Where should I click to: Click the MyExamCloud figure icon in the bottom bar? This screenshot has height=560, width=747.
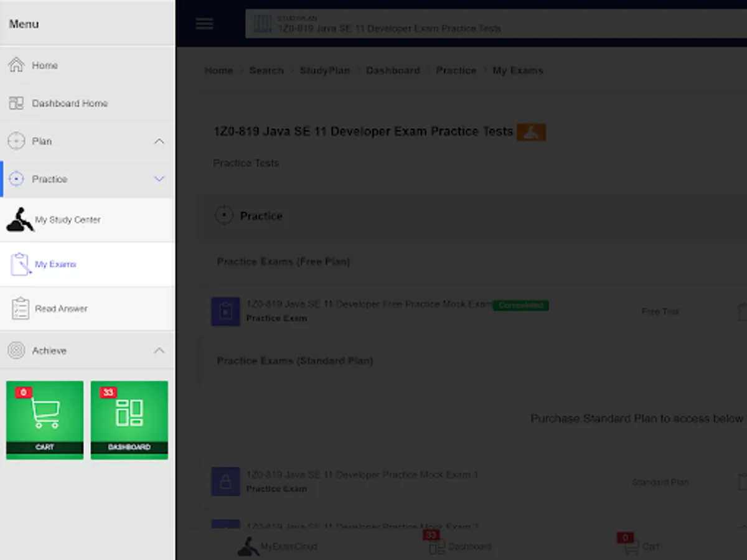click(248, 546)
